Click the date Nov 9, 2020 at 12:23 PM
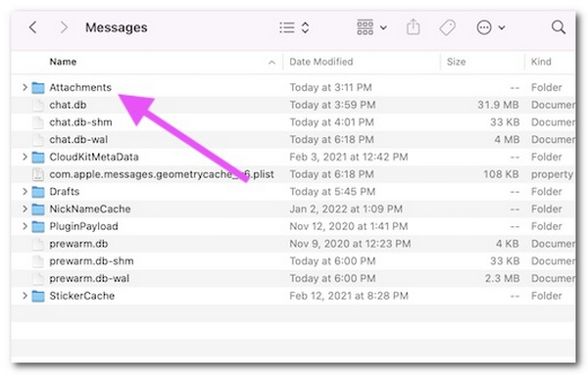Viewport: 588px width, 375px height. [350, 244]
